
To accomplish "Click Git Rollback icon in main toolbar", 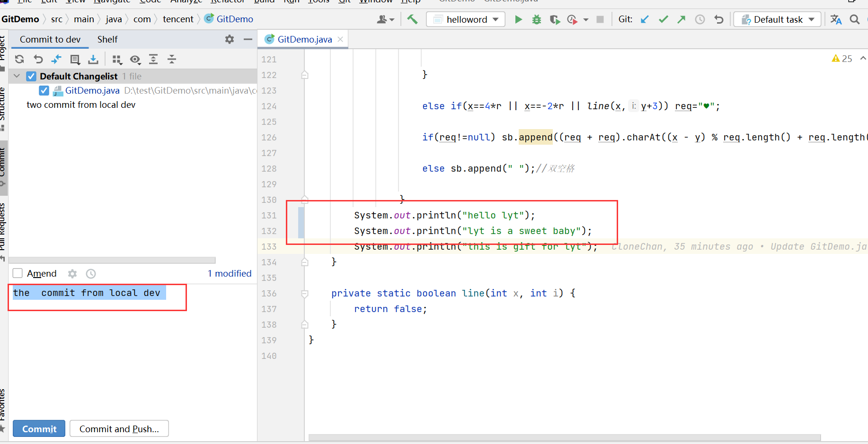I will tap(719, 19).
